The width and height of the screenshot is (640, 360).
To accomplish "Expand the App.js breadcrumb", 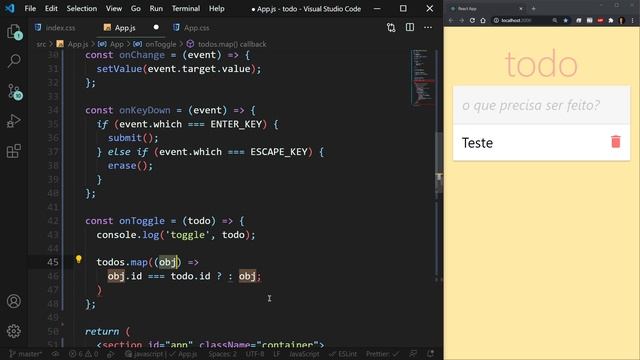I will (73, 44).
